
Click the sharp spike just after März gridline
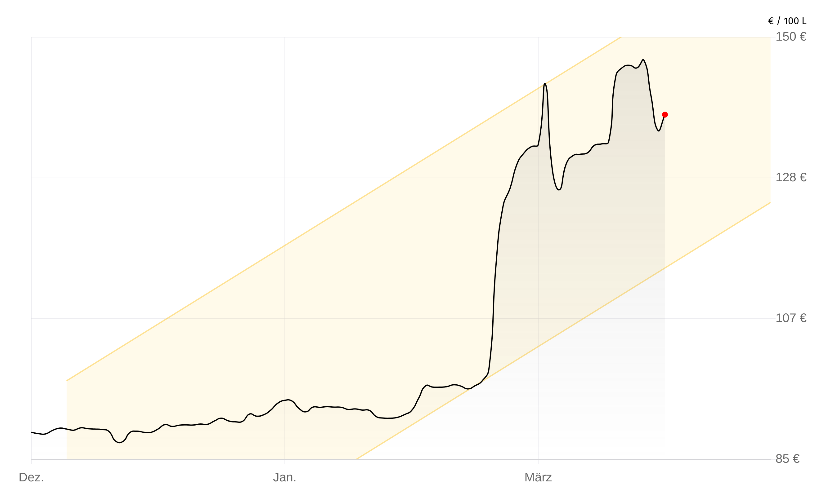coord(545,84)
